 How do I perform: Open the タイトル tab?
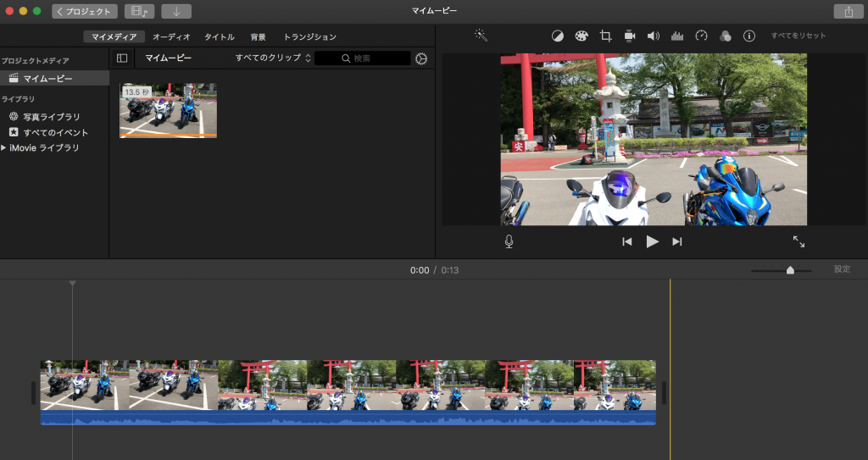[220, 36]
